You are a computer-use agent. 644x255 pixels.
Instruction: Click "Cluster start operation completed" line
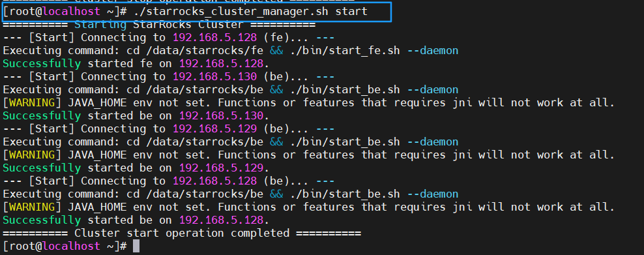click(182, 233)
